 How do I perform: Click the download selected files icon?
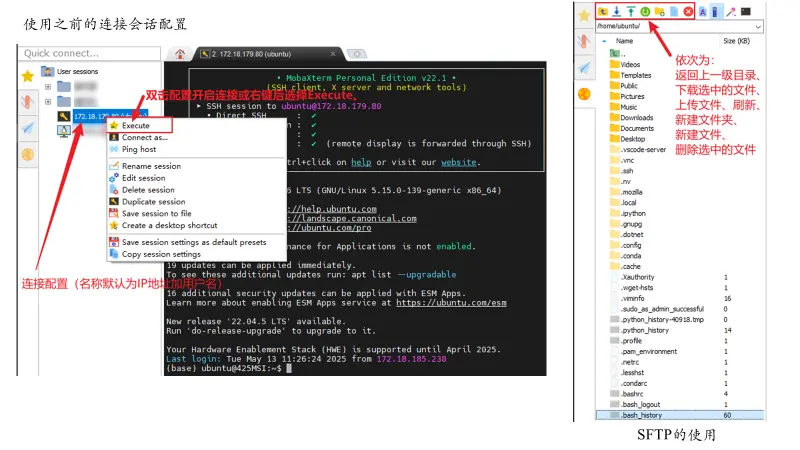click(x=617, y=11)
